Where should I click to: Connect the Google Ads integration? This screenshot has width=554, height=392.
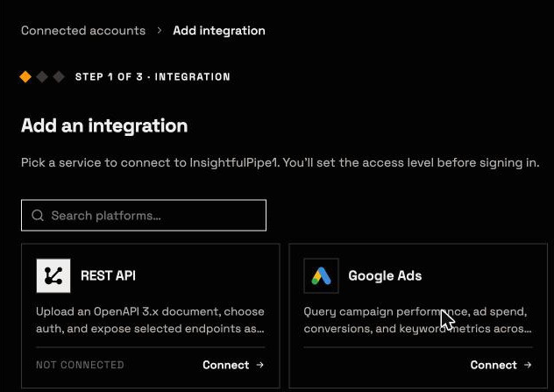click(x=501, y=365)
